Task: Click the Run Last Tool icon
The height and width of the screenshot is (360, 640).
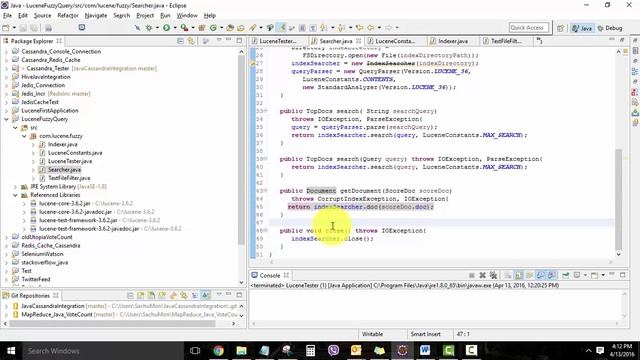Action: [x=184, y=28]
